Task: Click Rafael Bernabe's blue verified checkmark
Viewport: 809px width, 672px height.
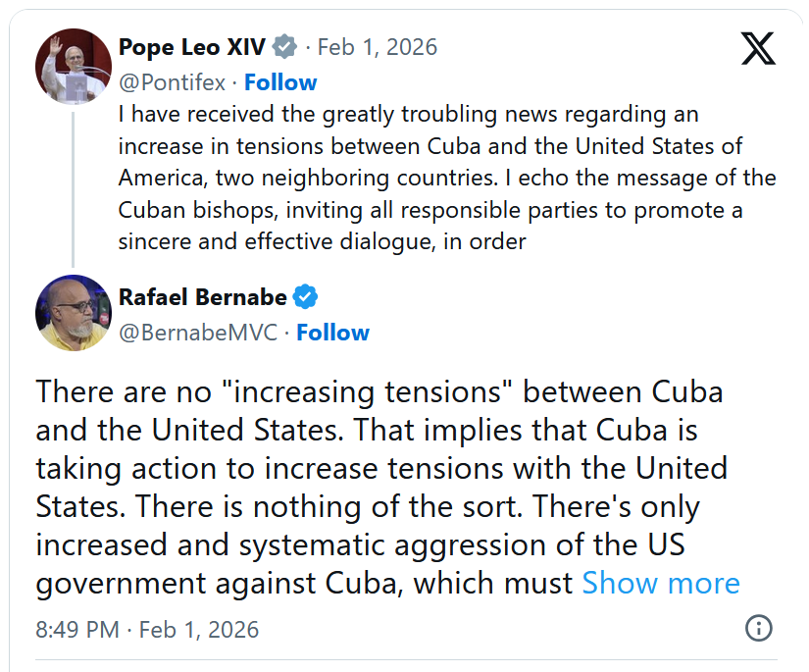Action: click(306, 297)
